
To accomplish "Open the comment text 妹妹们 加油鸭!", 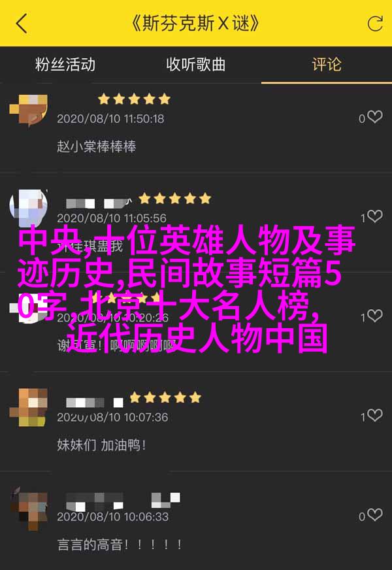I will click(101, 445).
